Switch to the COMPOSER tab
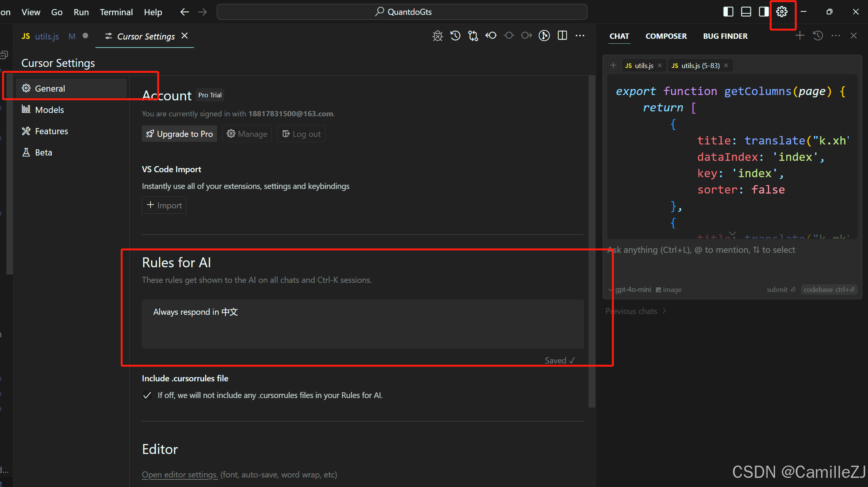Viewport: 868px width, 487px height. click(x=666, y=36)
